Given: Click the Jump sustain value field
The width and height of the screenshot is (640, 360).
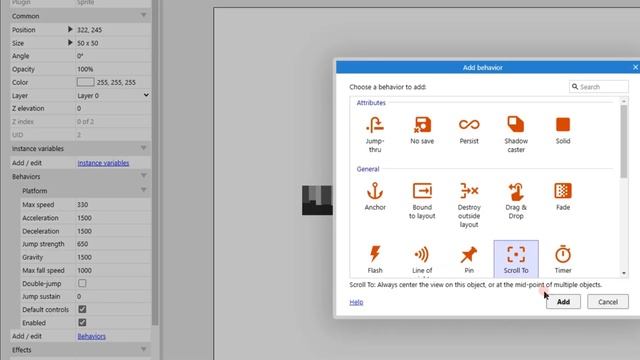Looking at the screenshot, I should tap(113, 296).
